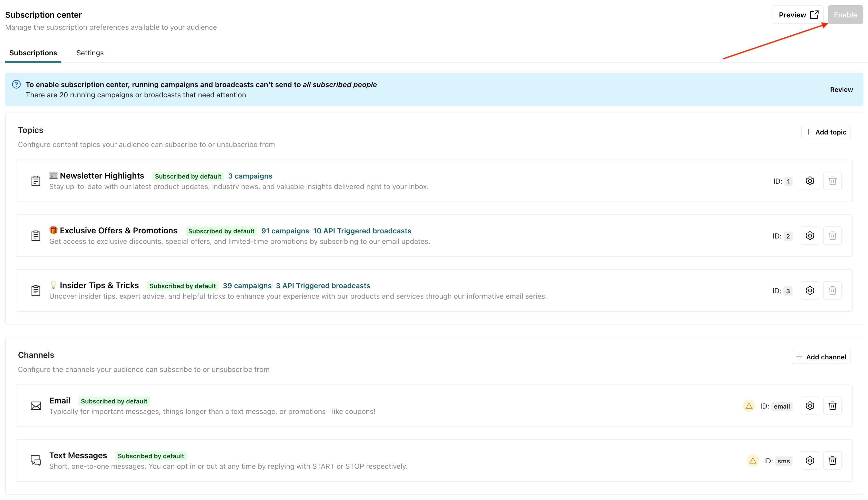
Task: Open settings for Newsletter Highlights topic
Action: click(x=810, y=181)
